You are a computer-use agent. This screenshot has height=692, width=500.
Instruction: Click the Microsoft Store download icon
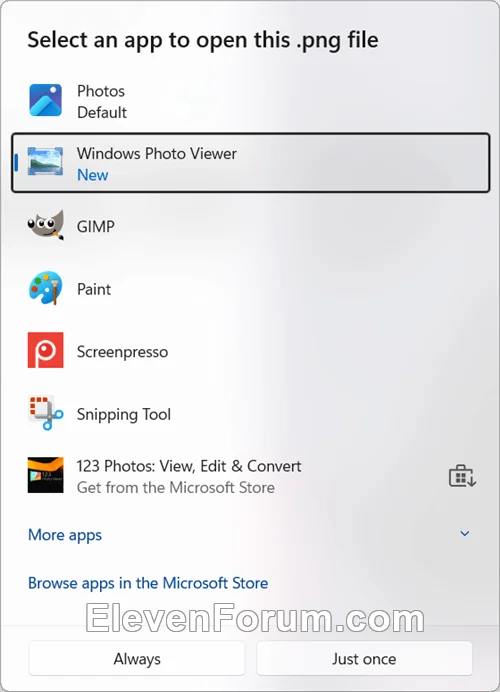point(462,476)
